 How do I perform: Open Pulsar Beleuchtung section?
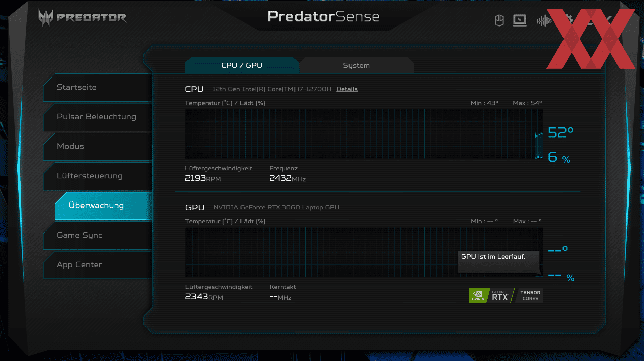[98, 117]
